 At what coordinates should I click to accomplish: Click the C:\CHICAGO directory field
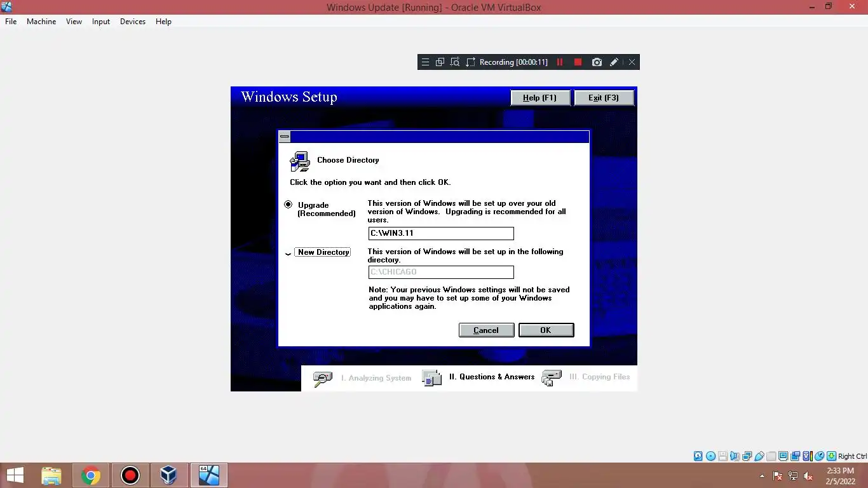[x=441, y=272]
